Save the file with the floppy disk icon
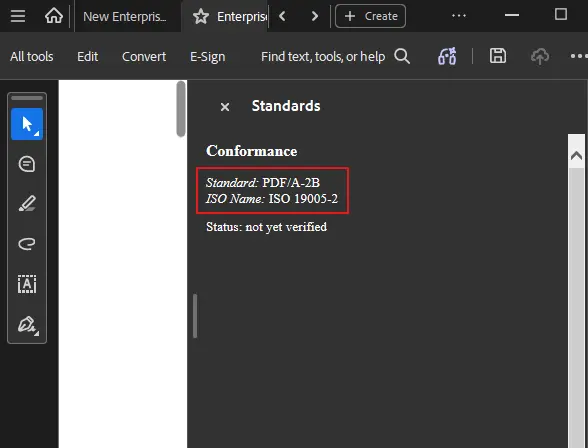Viewport: 588px width, 448px height. [x=498, y=56]
